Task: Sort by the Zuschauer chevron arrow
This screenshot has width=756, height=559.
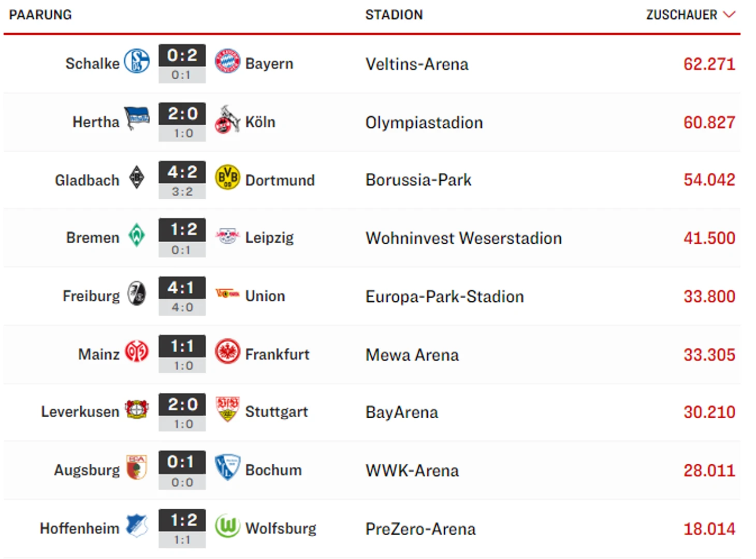Action: (x=729, y=14)
